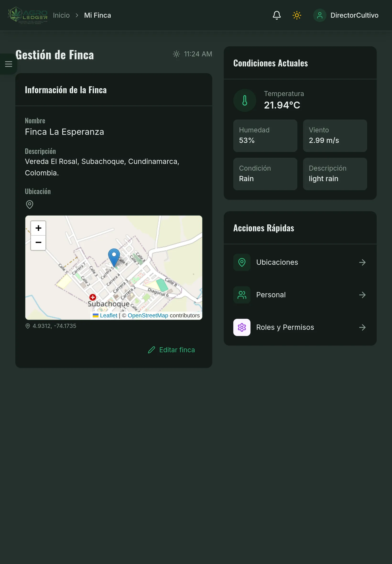Zoom in on the map
The height and width of the screenshot is (564, 392).
coord(38,228)
